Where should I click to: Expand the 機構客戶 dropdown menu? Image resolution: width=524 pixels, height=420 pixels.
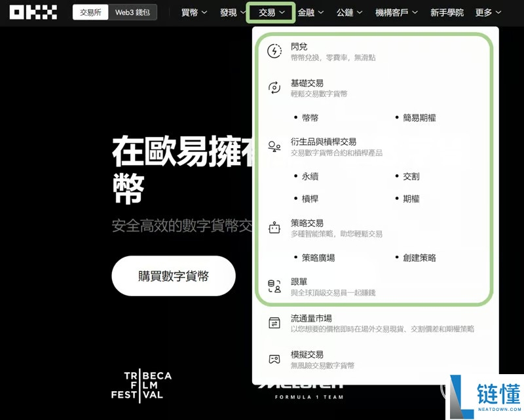396,12
